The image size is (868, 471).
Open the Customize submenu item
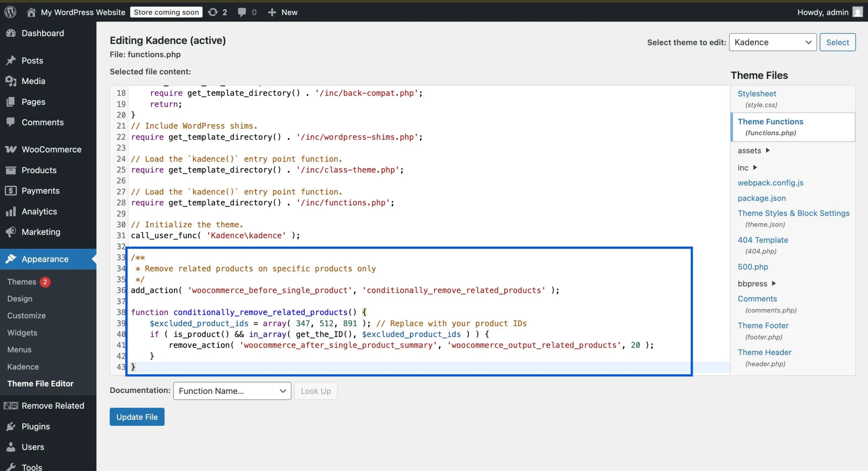point(26,315)
